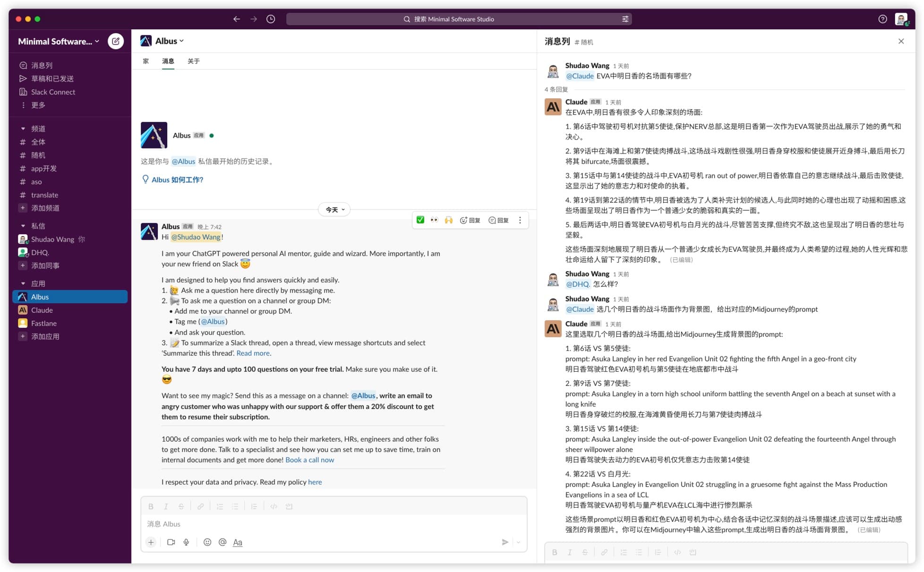Switch to the 消息 tab
The width and height of the screenshot is (924, 572).
pos(168,61)
